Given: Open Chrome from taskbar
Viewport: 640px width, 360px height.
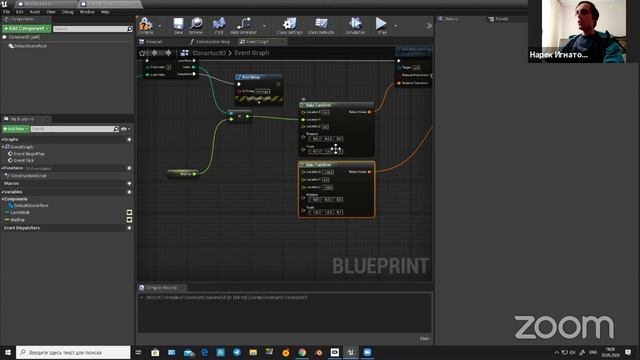Looking at the screenshot, I should point(302,352).
